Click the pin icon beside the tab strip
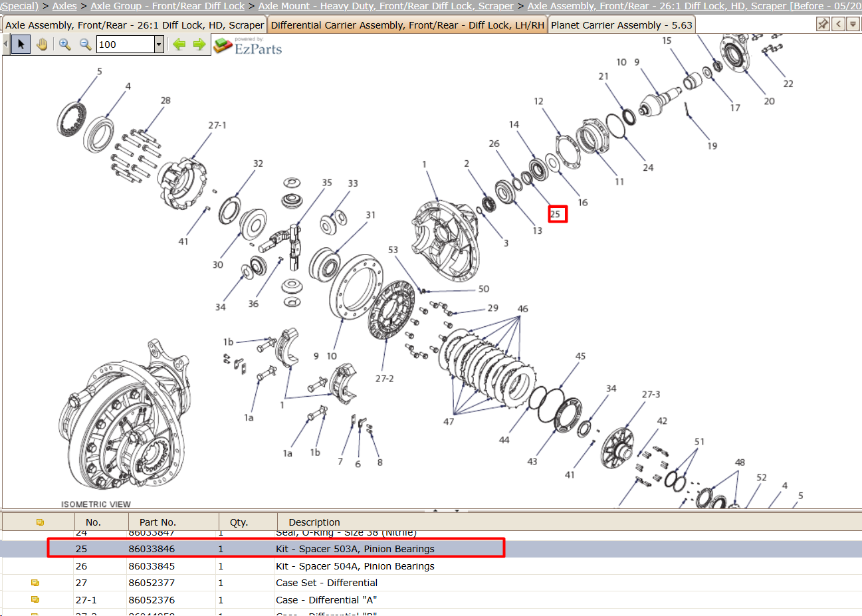This screenshot has width=862, height=616. [x=823, y=24]
